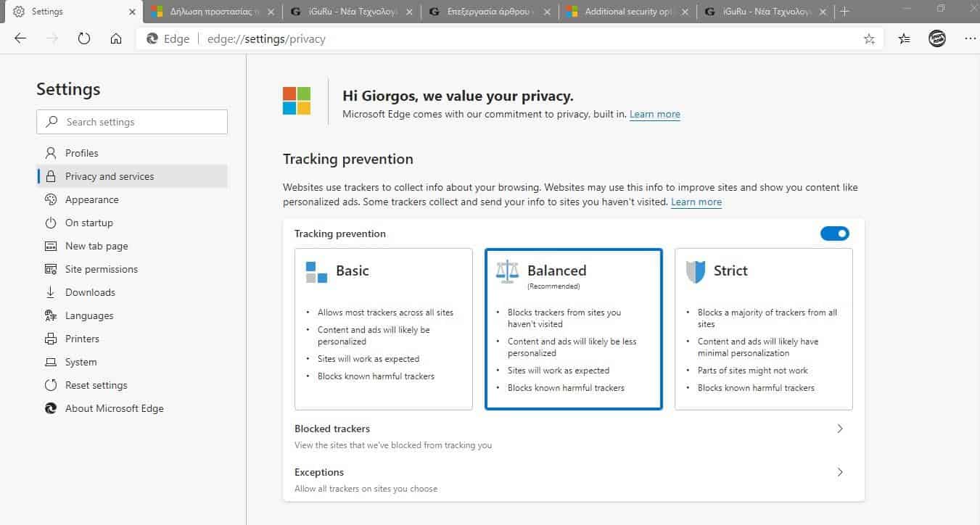
Task: Click 'Parts of sites might not work' text
Action: [x=752, y=371]
